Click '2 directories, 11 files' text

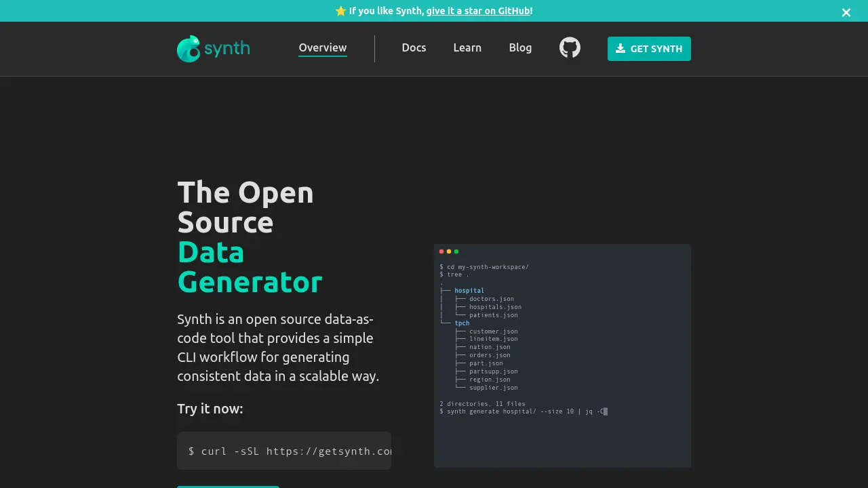click(x=482, y=404)
